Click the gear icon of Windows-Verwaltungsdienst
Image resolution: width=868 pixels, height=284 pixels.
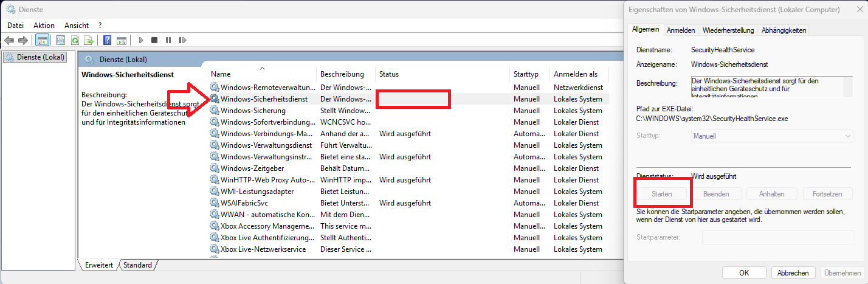[x=214, y=145]
